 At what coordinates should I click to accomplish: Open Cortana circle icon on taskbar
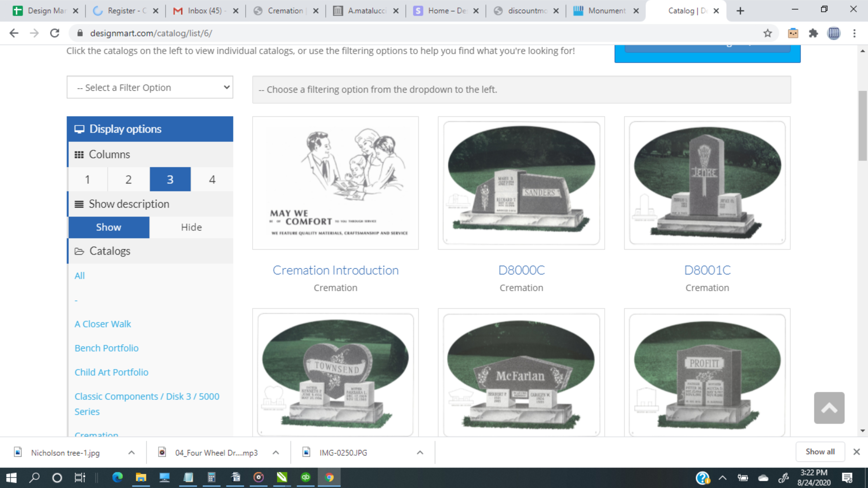point(57,477)
